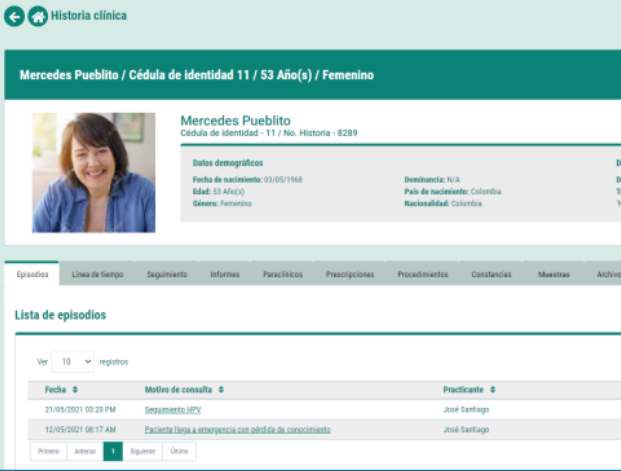Click date 12/05/2021 08:17 AM
The height and width of the screenshot is (471, 621).
(80, 429)
